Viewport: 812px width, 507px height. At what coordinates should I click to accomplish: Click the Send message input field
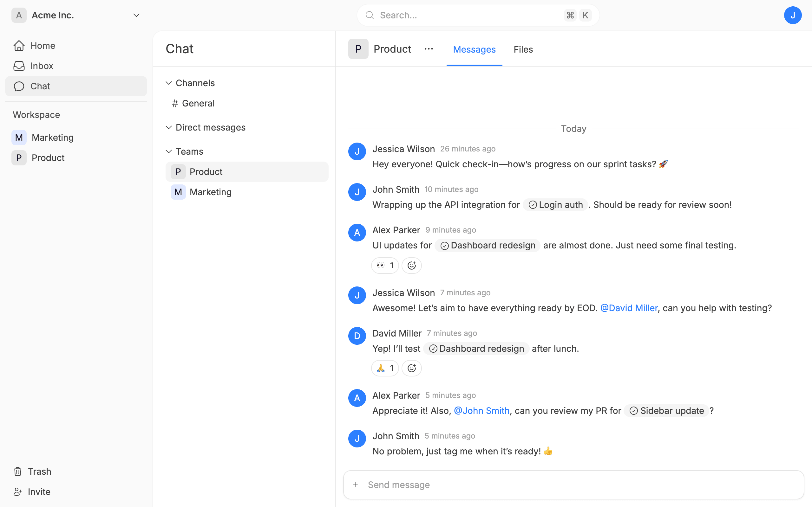coord(470,485)
